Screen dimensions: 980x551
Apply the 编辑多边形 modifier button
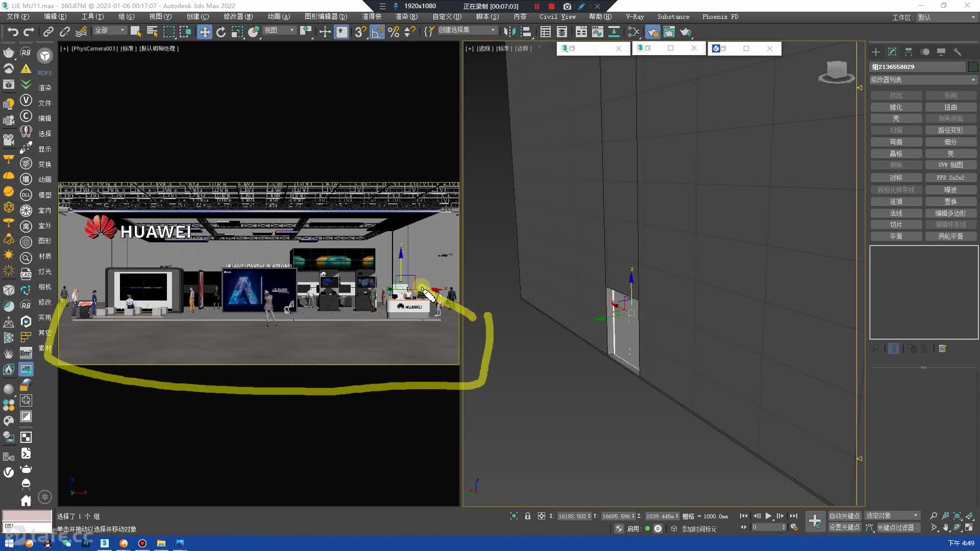(950, 214)
